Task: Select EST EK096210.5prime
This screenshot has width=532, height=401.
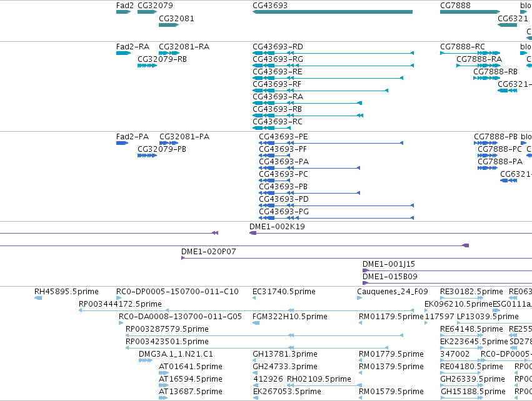Action: [x=426, y=311]
